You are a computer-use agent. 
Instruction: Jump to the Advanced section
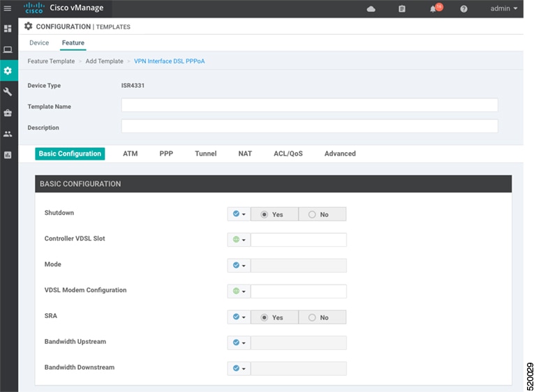[x=340, y=153]
